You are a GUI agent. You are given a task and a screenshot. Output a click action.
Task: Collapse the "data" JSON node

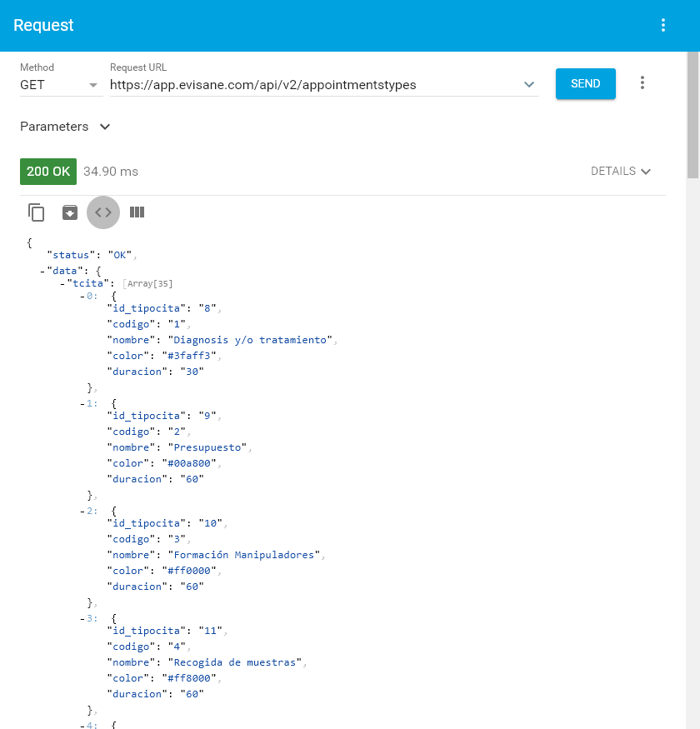tap(42, 272)
